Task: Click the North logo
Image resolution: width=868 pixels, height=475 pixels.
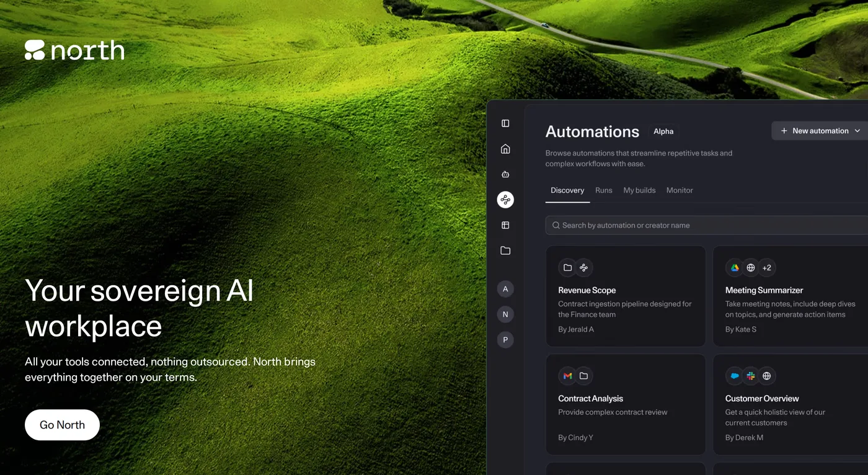Action: coord(74,50)
